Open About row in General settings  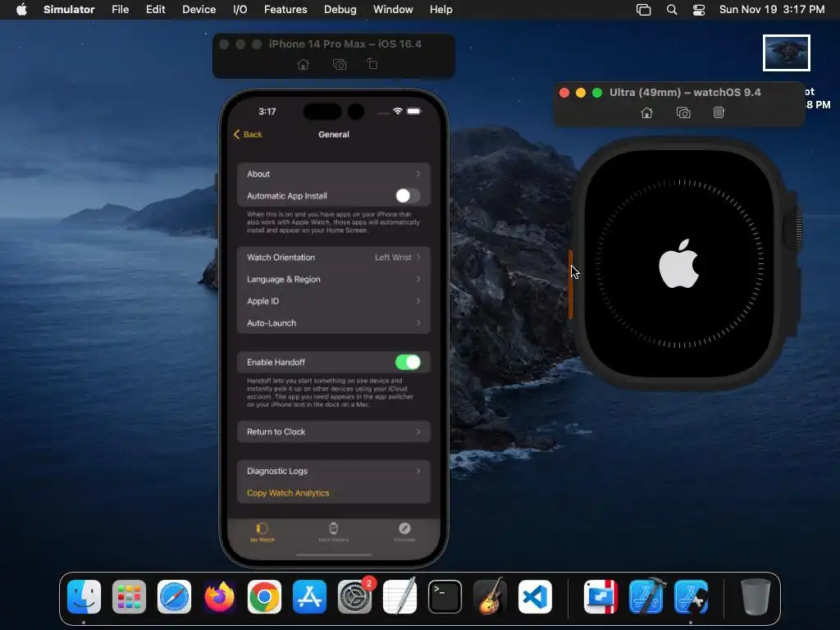[x=333, y=174]
